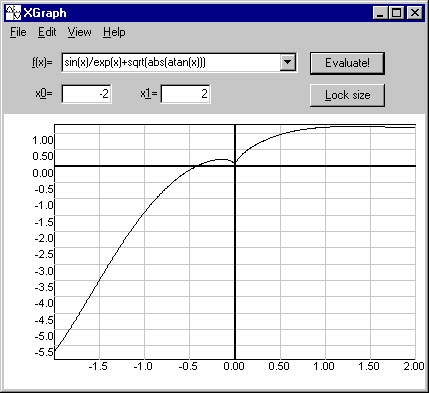
Task: Click the y-axis label 0.50
Action: [x=43, y=156]
